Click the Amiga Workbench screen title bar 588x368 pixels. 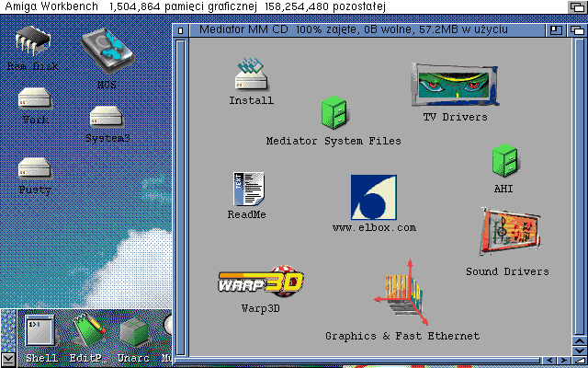pos(284,6)
